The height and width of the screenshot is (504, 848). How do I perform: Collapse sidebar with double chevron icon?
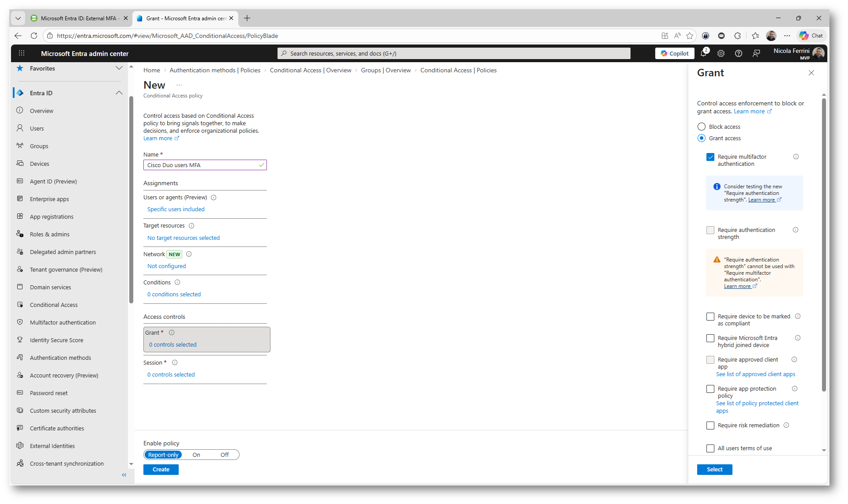[124, 475]
